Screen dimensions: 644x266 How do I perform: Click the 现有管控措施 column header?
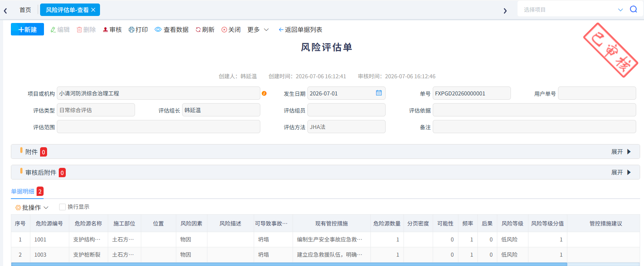(332, 224)
